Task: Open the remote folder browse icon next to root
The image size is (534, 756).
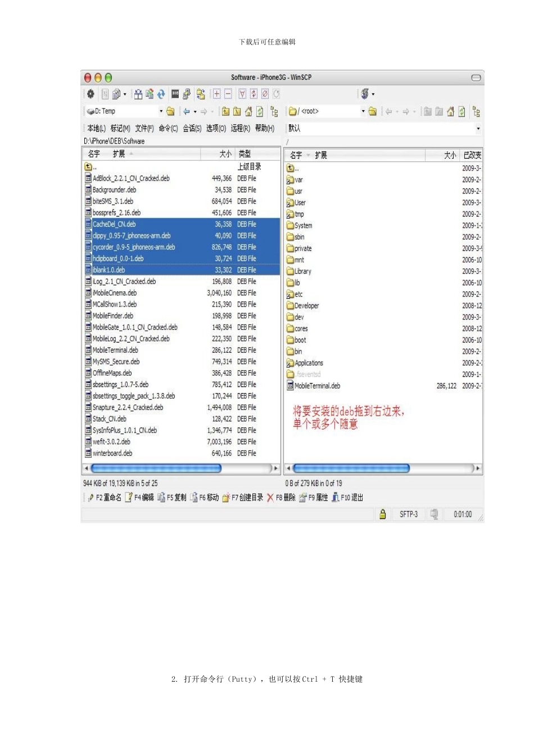Action: [372, 111]
